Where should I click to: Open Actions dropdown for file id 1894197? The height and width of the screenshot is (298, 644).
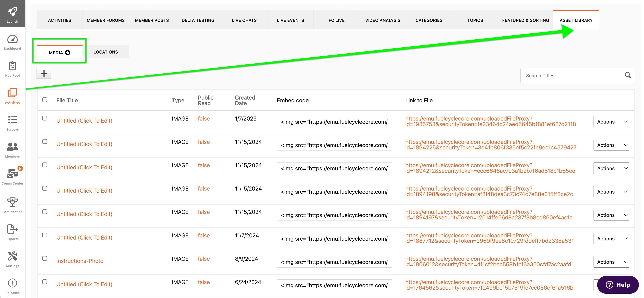tap(611, 215)
